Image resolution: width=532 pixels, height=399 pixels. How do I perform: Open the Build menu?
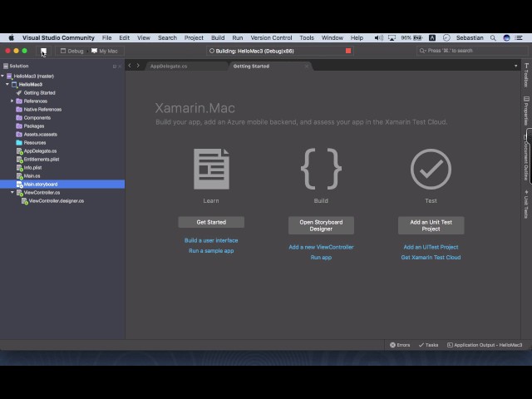click(x=218, y=37)
